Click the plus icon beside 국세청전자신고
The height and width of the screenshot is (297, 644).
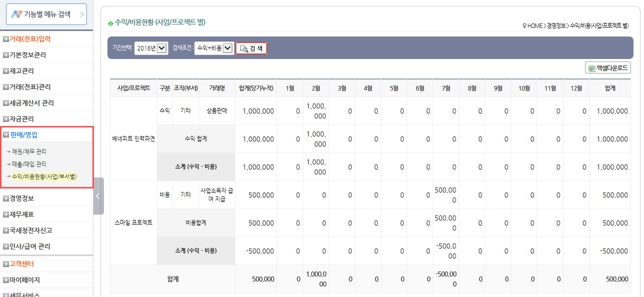[x=5, y=231]
